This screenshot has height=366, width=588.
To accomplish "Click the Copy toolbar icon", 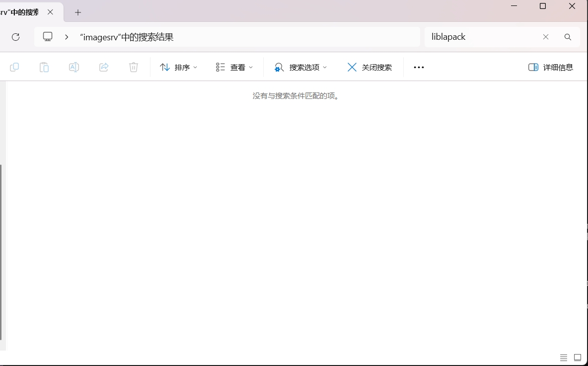I will (14, 67).
